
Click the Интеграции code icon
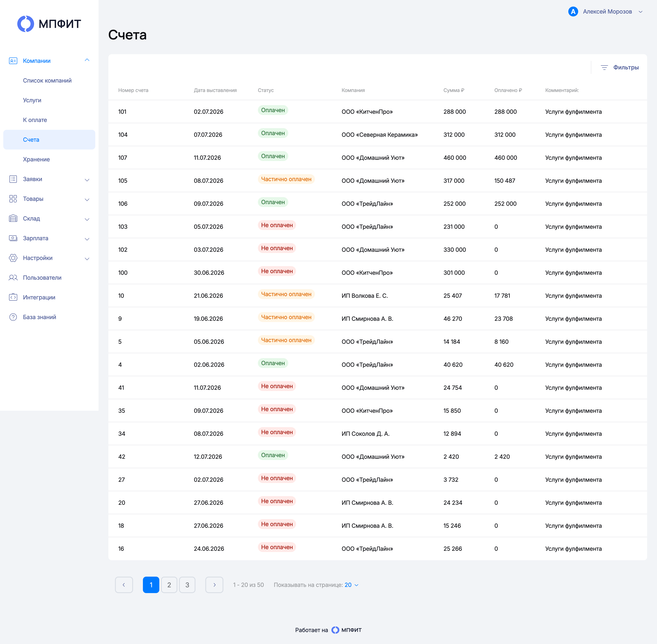tap(13, 297)
